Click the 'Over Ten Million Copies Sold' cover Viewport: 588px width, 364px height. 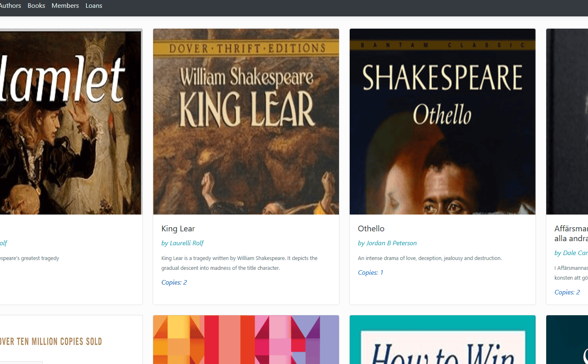click(x=70, y=341)
